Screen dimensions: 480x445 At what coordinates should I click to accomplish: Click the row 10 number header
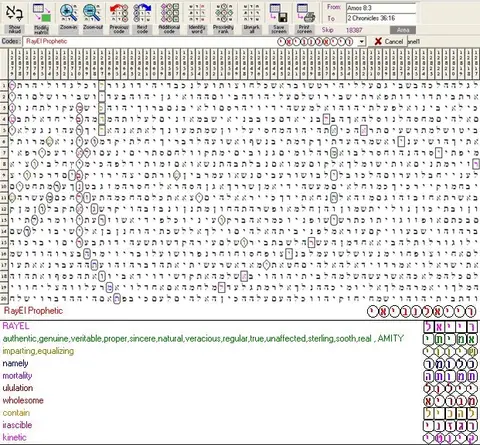click(x=4, y=186)
